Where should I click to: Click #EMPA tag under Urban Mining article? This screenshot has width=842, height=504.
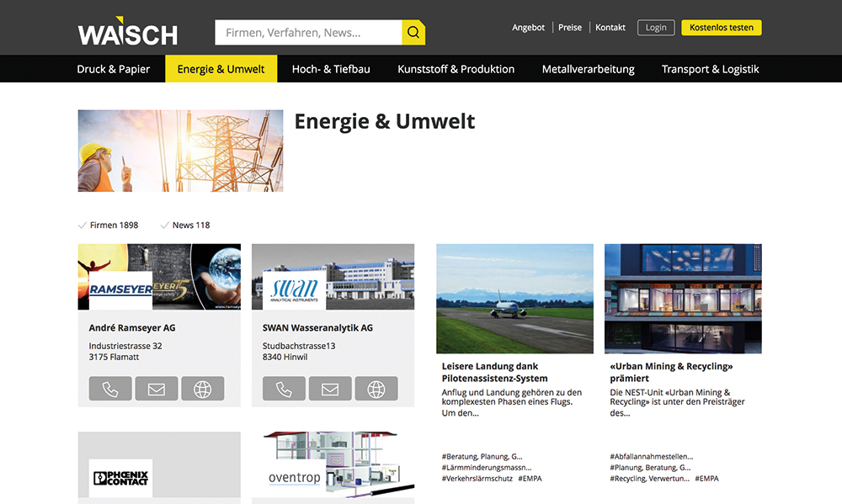pyautogui.click(x=706, y=478)
